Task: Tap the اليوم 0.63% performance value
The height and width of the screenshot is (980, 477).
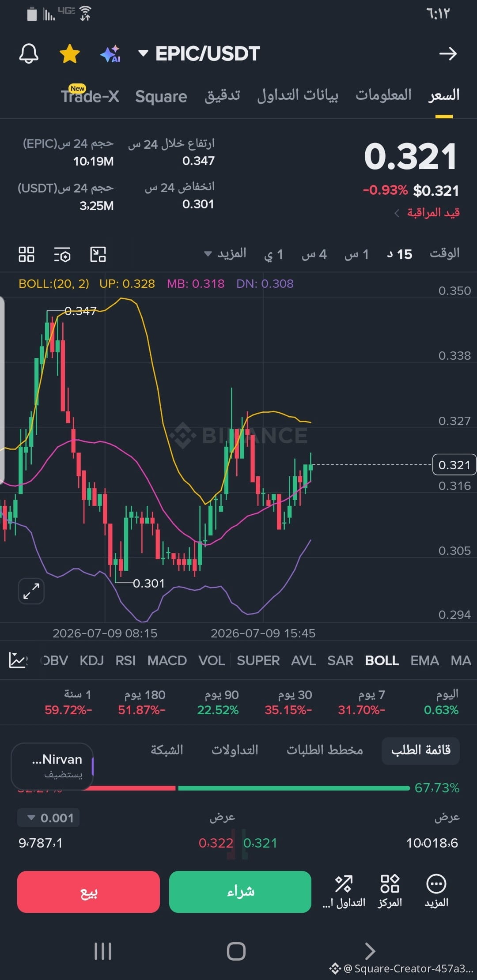Action: click(441, 710)
